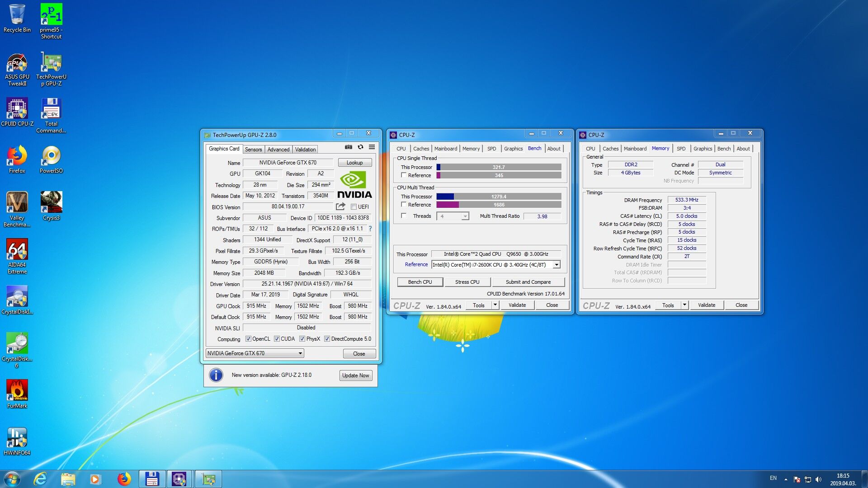Image resolution: width=868 pixels, height=488 pixels.
Task: Open Windows Media Player on taskbar
Action: point(95,479)
